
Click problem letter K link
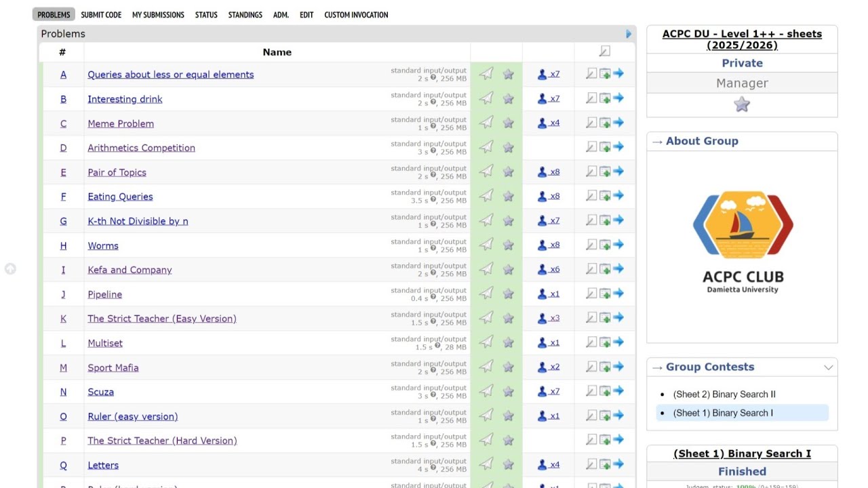pyautogui.click(x=63, y=319)
